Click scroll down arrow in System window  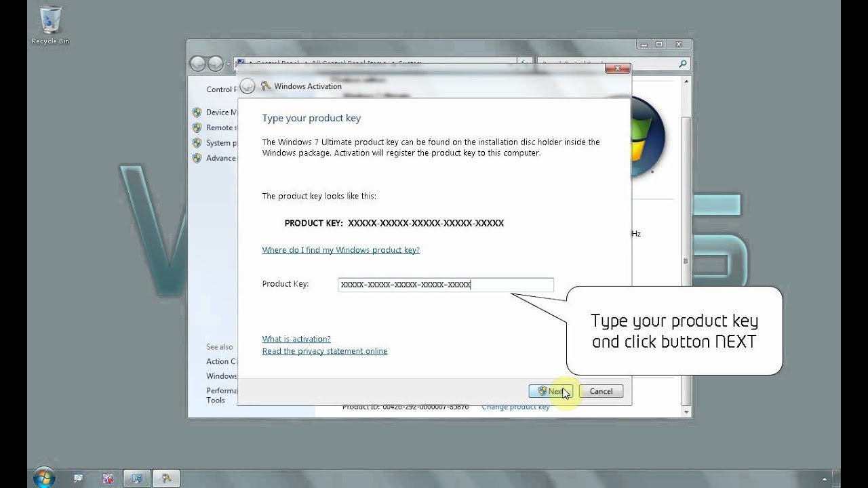tap(686, 411)
